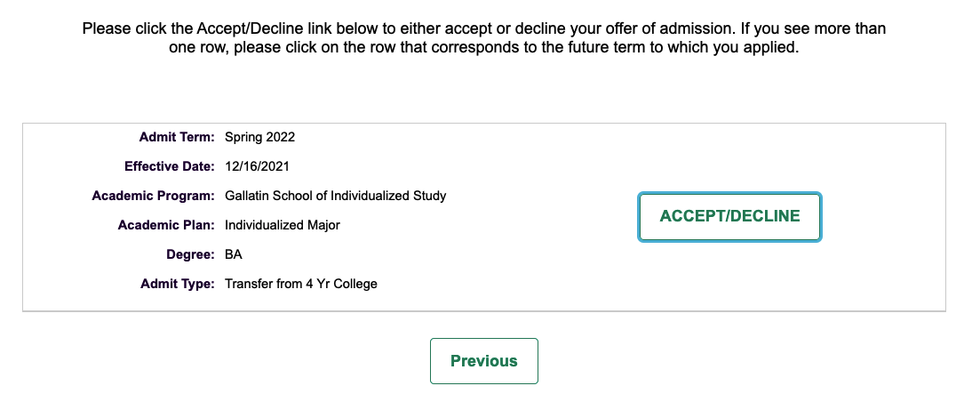Click the ACCEPT/DECLINE button
980x418 pixels.
pos(729,216)
